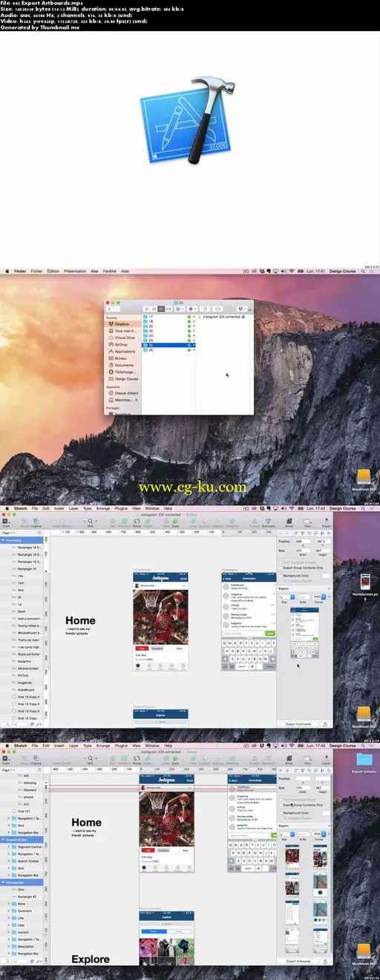Toggle Include in Export in Export Comments frame
The image size is (380, 980).
(285, 580)
